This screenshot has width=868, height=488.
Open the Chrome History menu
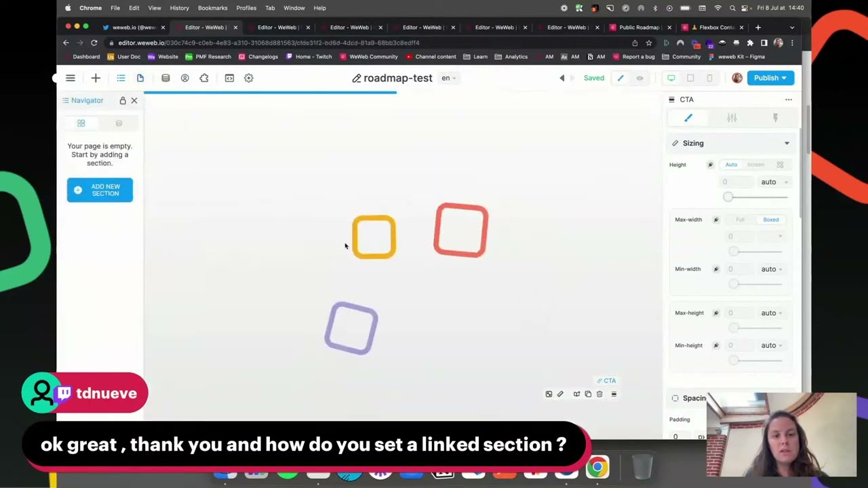[179, 8]
